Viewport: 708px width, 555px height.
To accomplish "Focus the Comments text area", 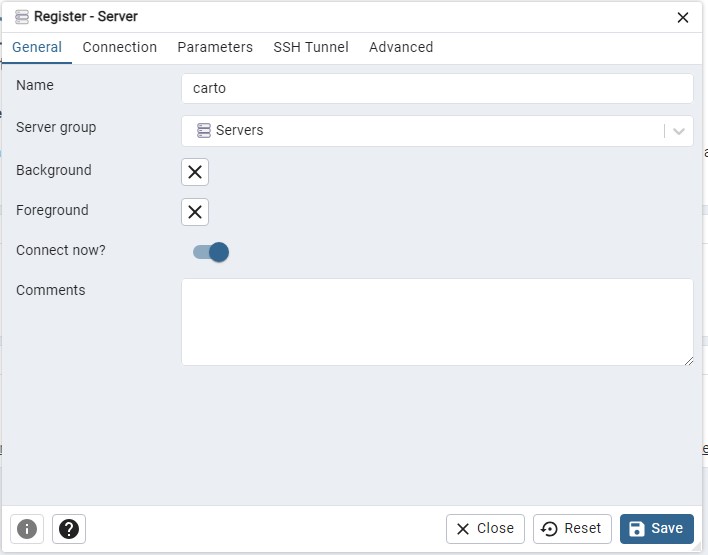I will pyautogui.click(x=437, y=321).
